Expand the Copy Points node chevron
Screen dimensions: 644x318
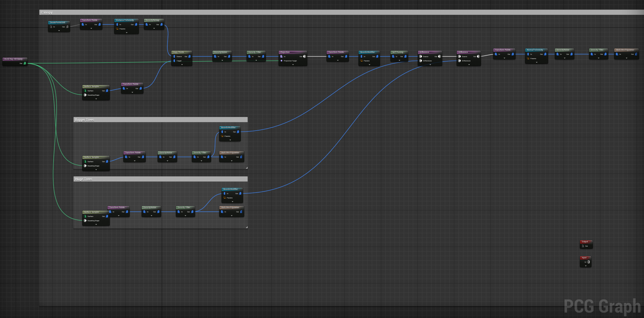(182, 65)
